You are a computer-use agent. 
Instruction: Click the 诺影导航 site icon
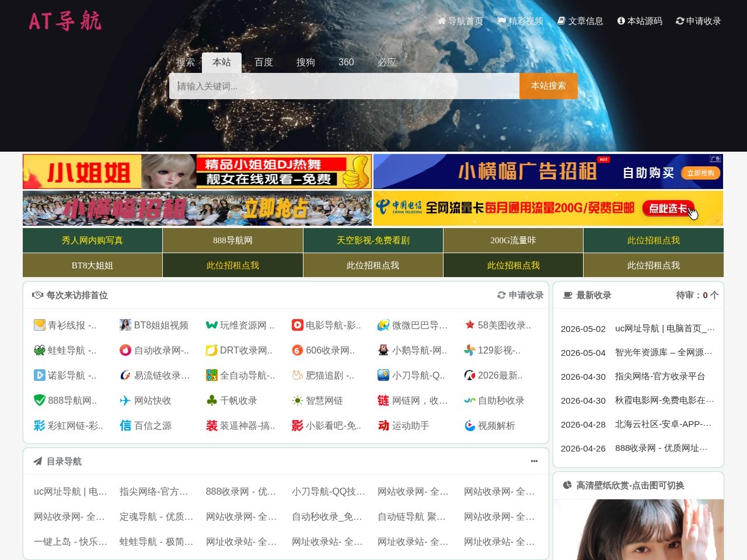[x=40, y=375]
